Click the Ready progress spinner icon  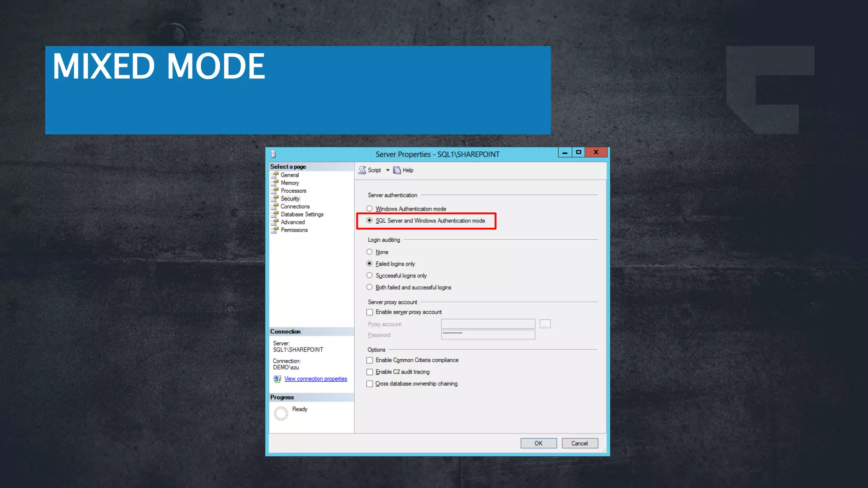[281, 413]
